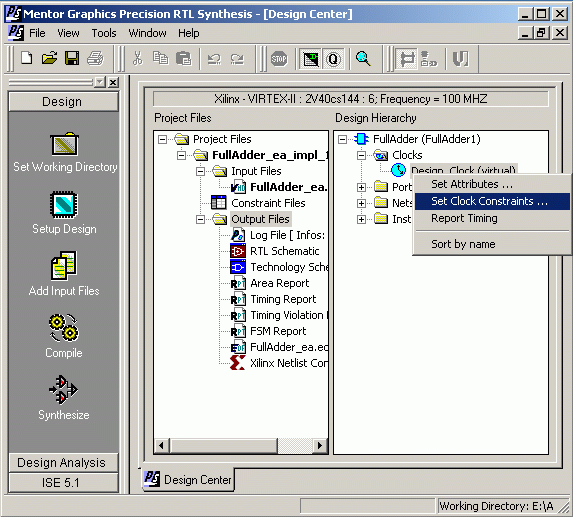
Task: Select the Design bar header button
Action: (63, 102)
